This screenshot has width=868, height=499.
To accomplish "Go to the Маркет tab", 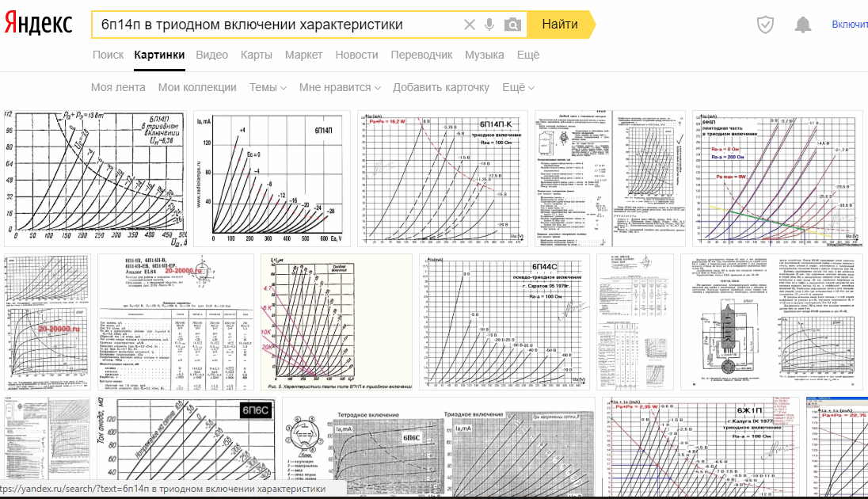I will [303, 55].
